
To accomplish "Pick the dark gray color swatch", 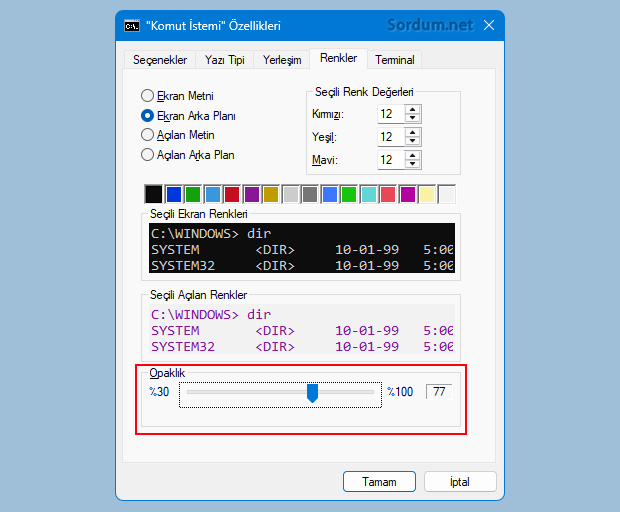I will [310, 194].
